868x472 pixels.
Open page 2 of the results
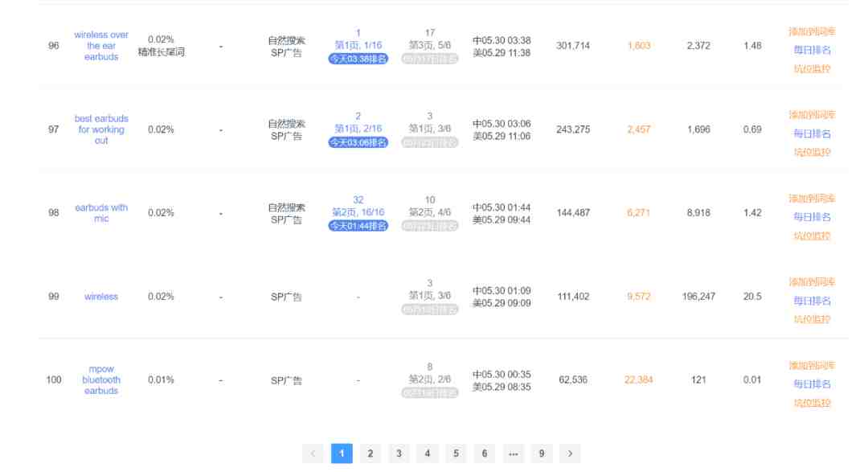(370, 454)
